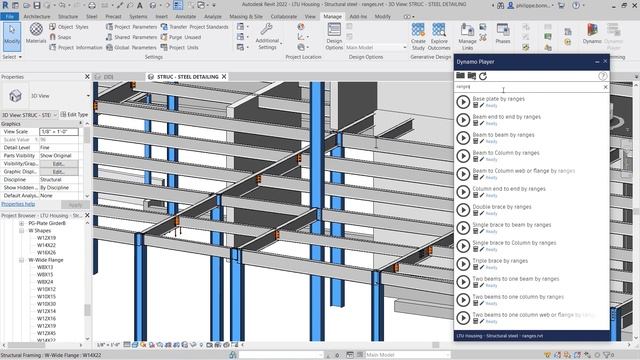Switch to the View ribbon tab
This screenshot has width=640, height=360.
pos(310,17)
